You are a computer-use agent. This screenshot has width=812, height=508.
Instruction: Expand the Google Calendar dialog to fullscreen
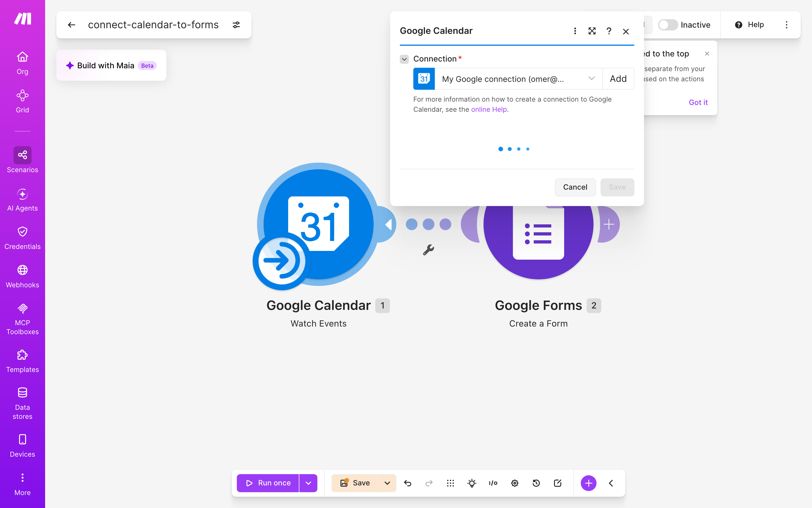592,31
